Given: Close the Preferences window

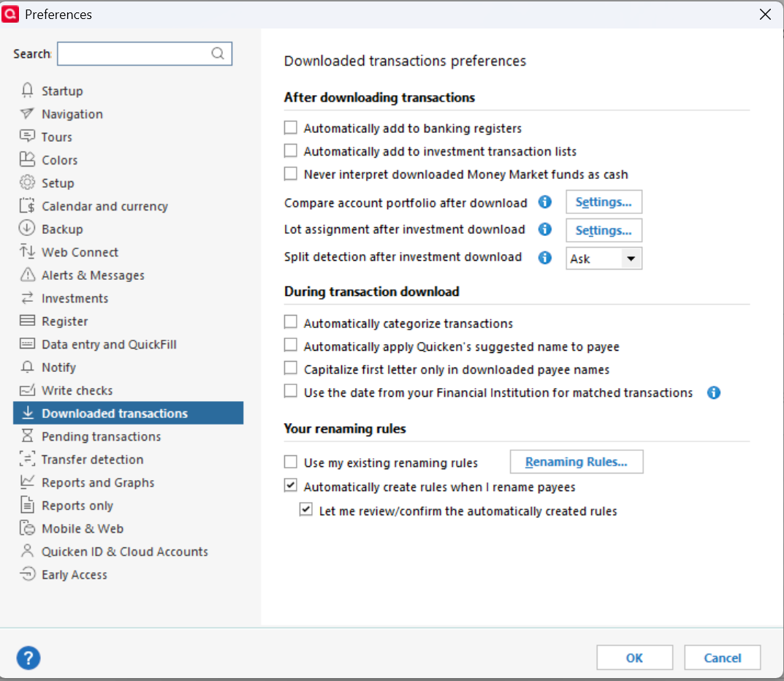Looking at the screenshot, I should pos(765,15).
